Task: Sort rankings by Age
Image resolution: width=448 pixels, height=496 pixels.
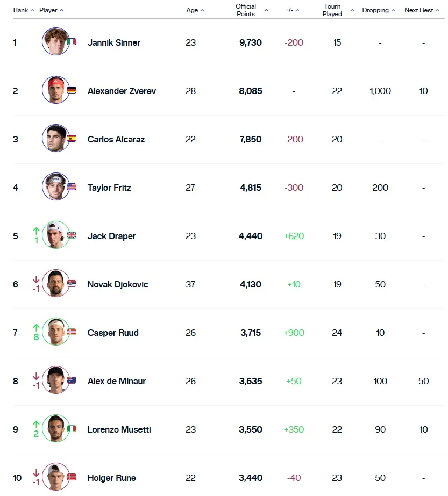Action: 195,10
